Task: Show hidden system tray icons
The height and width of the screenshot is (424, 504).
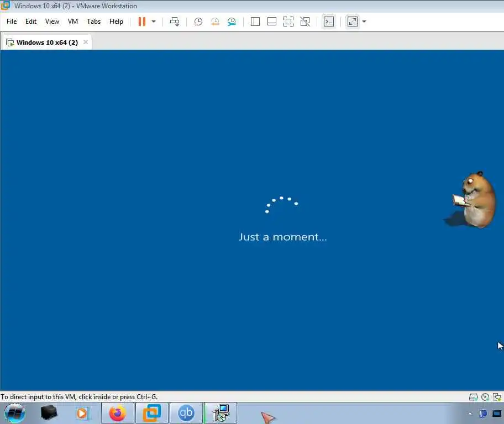Action: [x=470, y=414]
